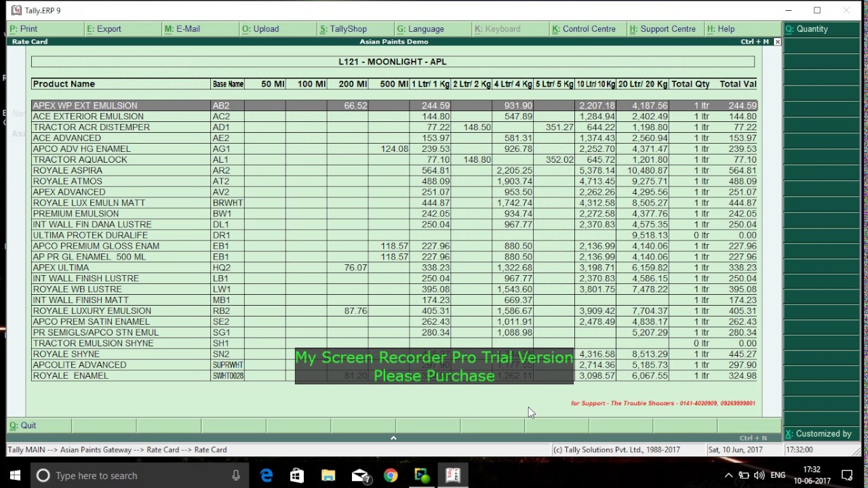Open the Language menu
The height and width of the screenshot is (488, 868).
point(420,29)
